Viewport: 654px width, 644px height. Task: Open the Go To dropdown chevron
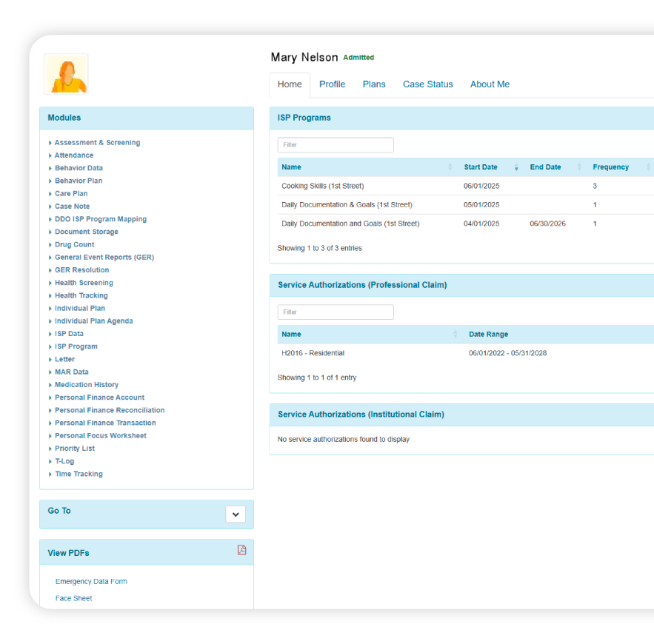tap(236, 514)
